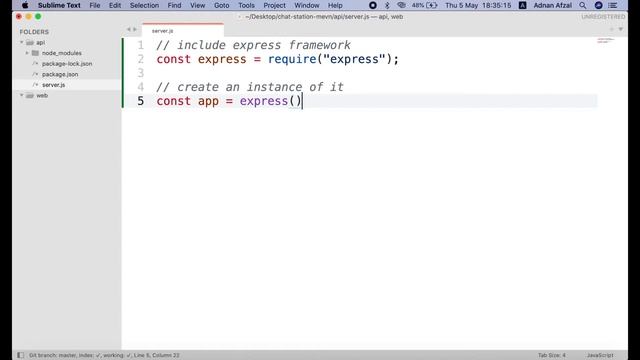Open package.json in sidebar
This screenshot has width=640, height=360.
[x=60, y=74]
